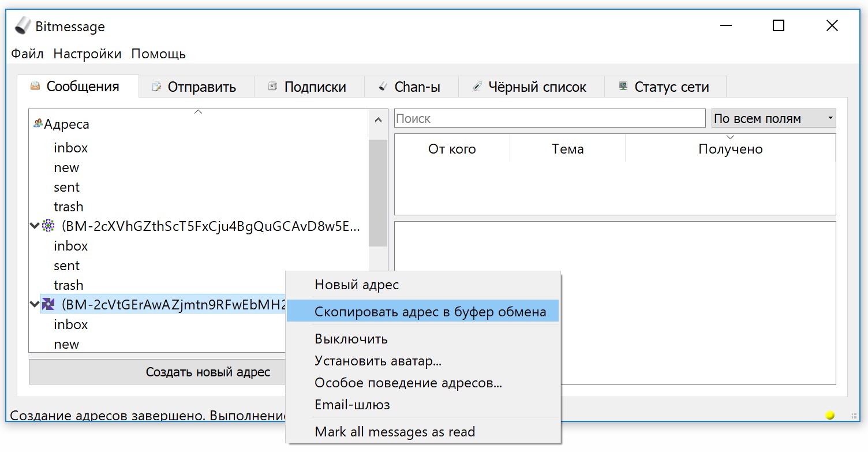
Task: Choose Скопировать адрес в буфер обмена
Action: [430, 312]
